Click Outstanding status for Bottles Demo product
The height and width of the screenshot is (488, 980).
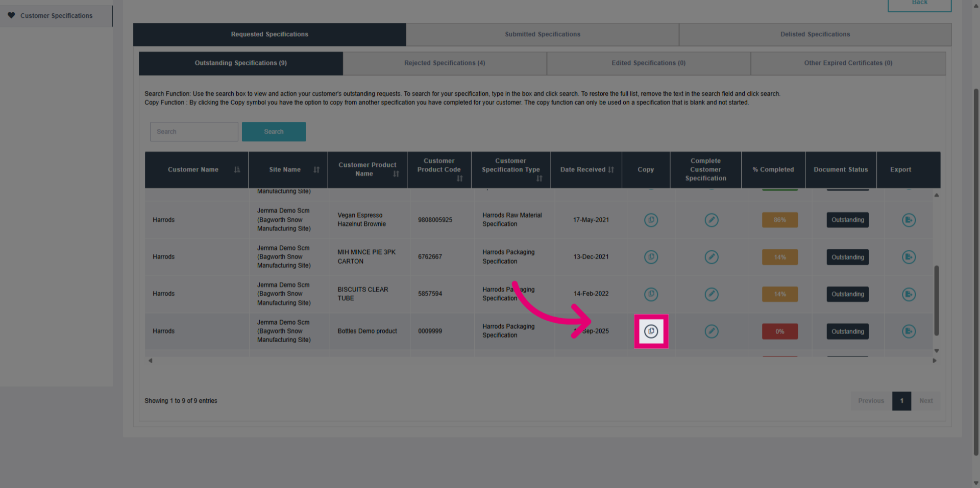click(x=847, y=331)
